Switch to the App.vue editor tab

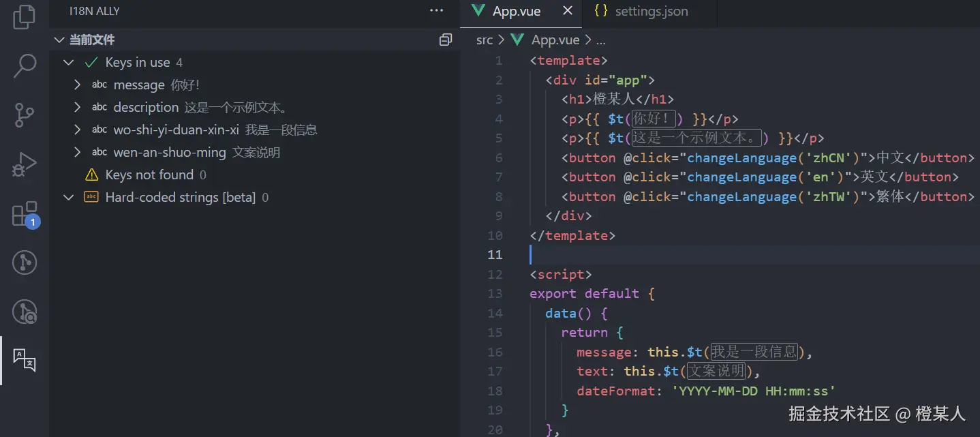pyautogui.click(x=521, y=12)
